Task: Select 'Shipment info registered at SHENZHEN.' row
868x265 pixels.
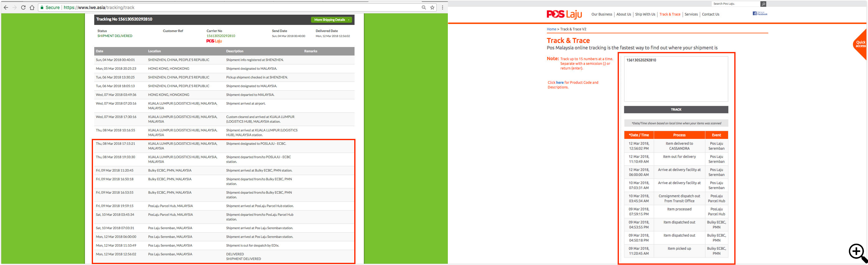Action: click(224, 60)
